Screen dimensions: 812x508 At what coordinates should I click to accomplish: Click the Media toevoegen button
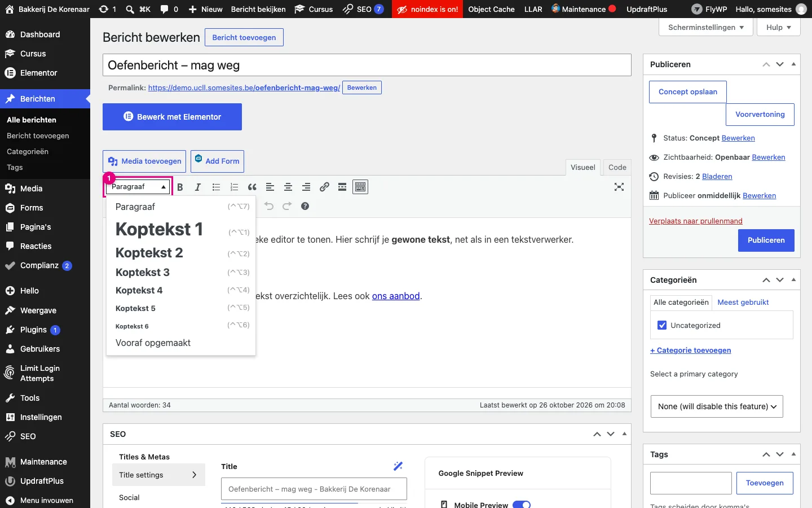coord(144,161)
